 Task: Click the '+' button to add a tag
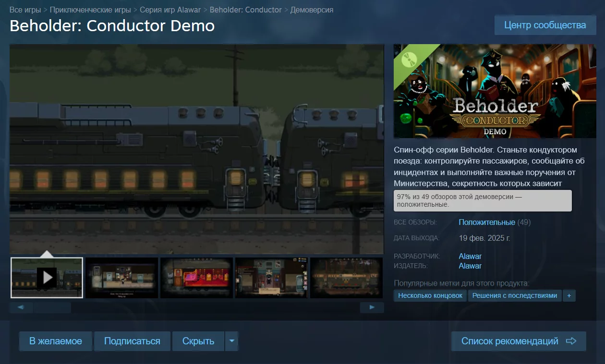tap(569, 295)
